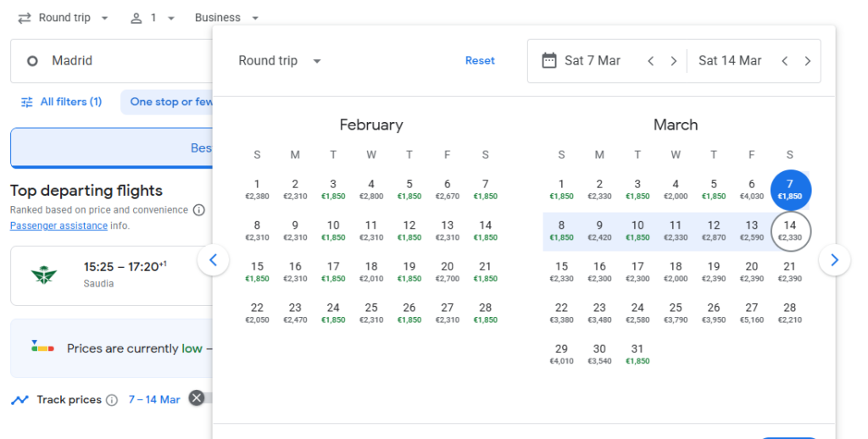Toggle price tracking for 7 – 14 Mar

(x=202, y=398)
